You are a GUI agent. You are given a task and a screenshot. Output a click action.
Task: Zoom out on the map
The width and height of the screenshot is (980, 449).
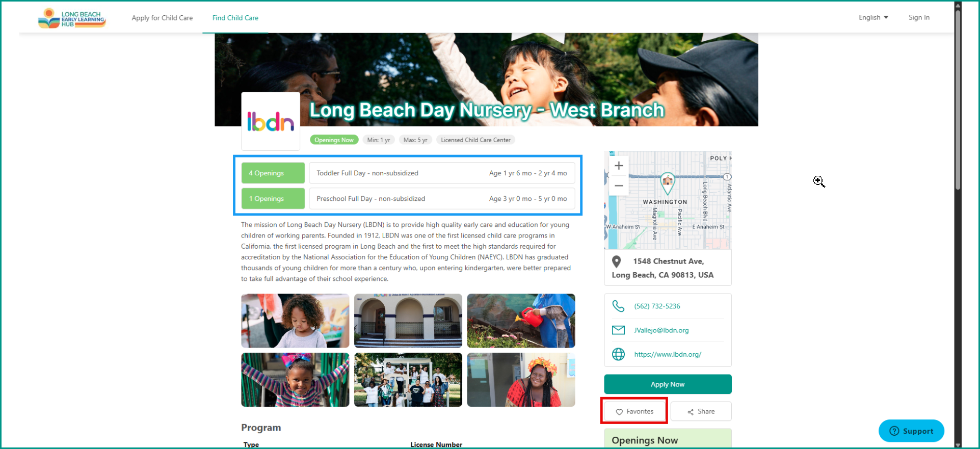pyautogui.click(x=619, y=186)
